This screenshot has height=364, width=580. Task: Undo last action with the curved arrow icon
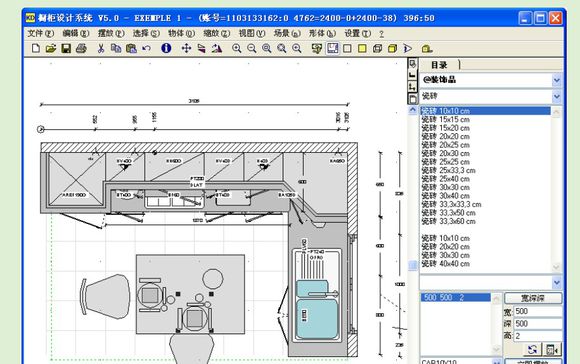coord(146,48)
